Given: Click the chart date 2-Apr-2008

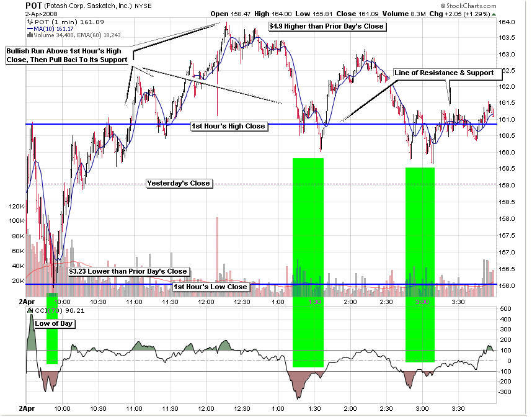Looking at the screenshot, I should tap(42, 14).
